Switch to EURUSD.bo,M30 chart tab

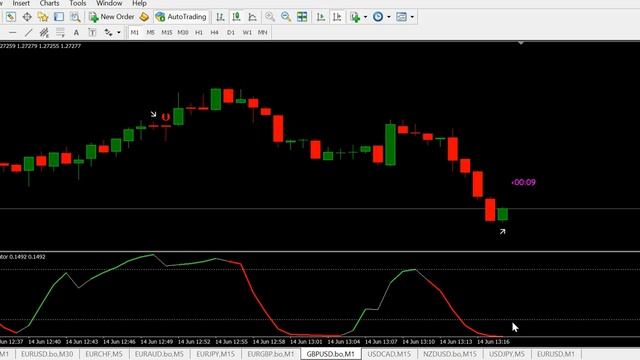pyautogui.click(x=47, y=354)
